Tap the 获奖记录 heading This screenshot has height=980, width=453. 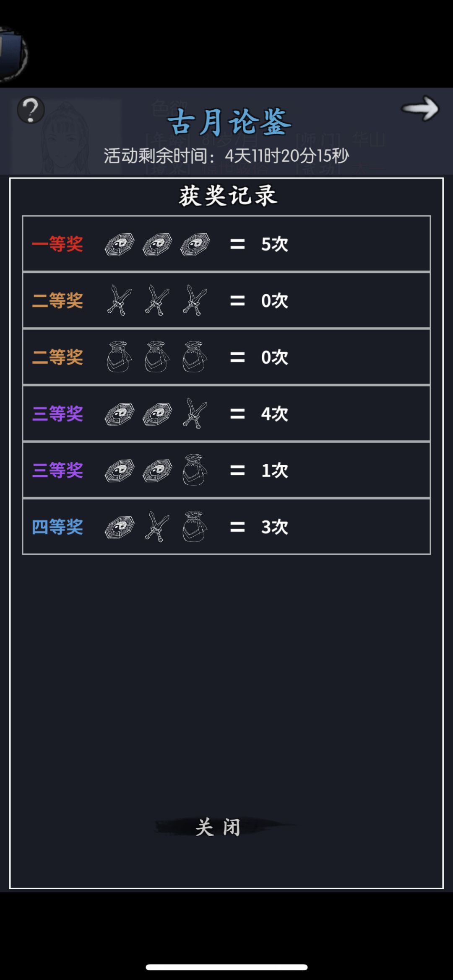(x=228, y=196)
